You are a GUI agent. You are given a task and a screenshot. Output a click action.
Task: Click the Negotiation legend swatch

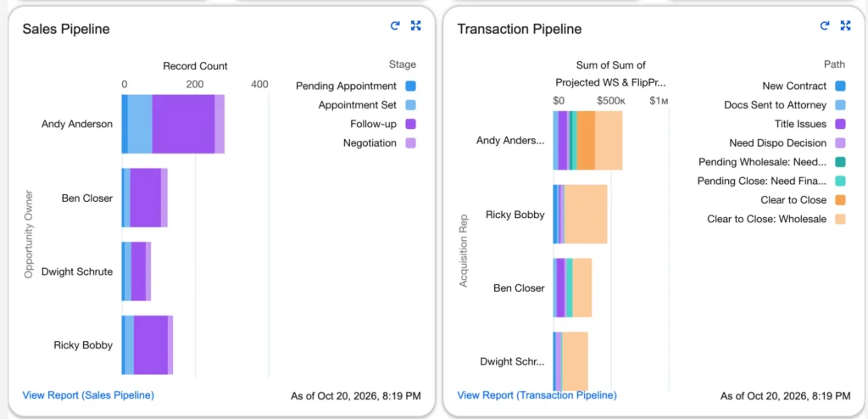pyautogui.click(x=410, y=143)
